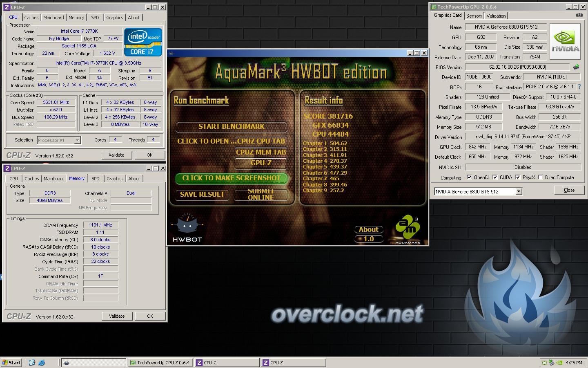
Task: Click the AquaMark window title bar icon
Action: click(x=171, y=53)
